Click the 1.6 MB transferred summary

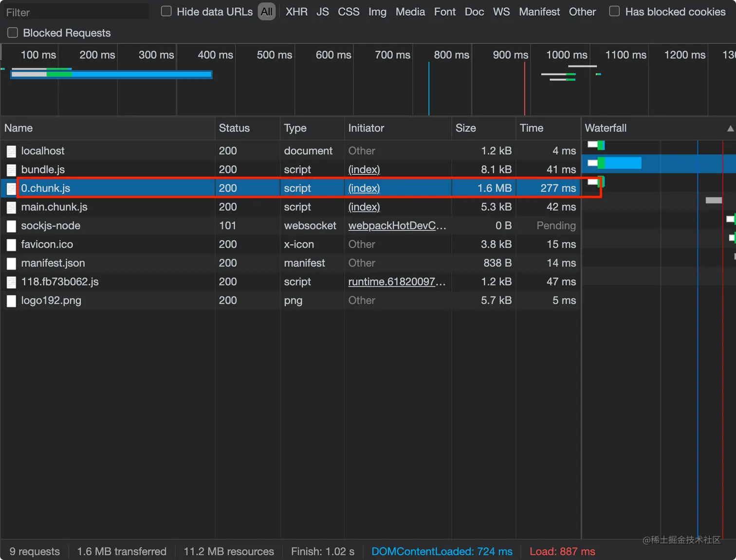coord(122,551)
